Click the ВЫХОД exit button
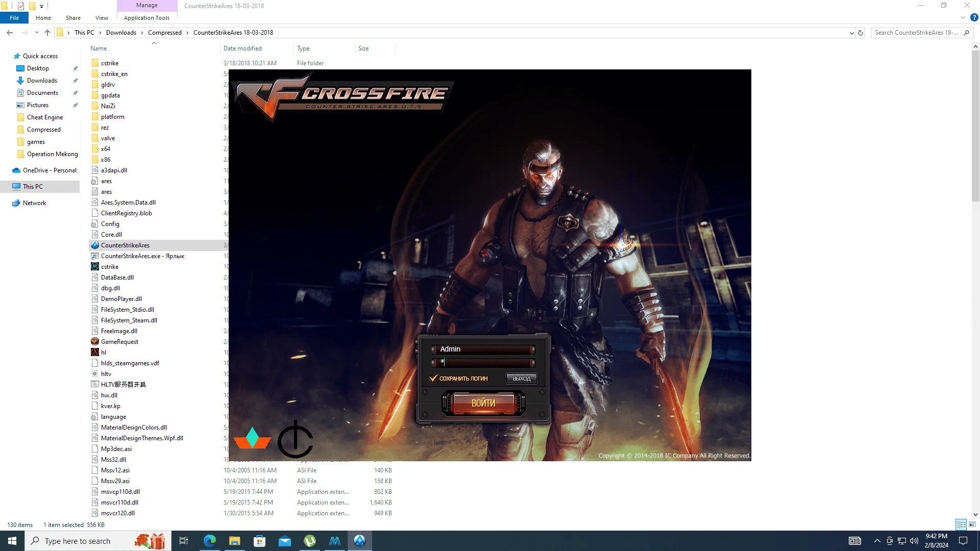Image resolution: width=980 pixels, height=551 pixels. click(x=521, y=379)
